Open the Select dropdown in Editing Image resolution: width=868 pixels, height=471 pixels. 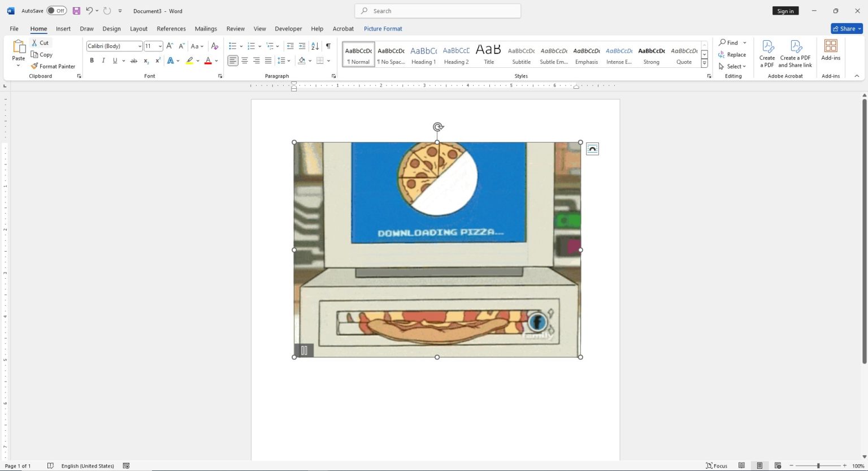coord(732,66)
